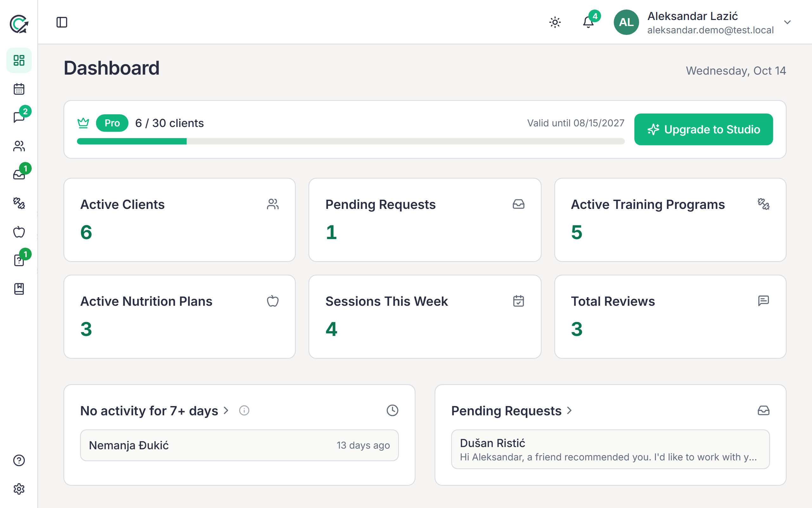Open the Help question mark icon

click(x=19, y=460)
